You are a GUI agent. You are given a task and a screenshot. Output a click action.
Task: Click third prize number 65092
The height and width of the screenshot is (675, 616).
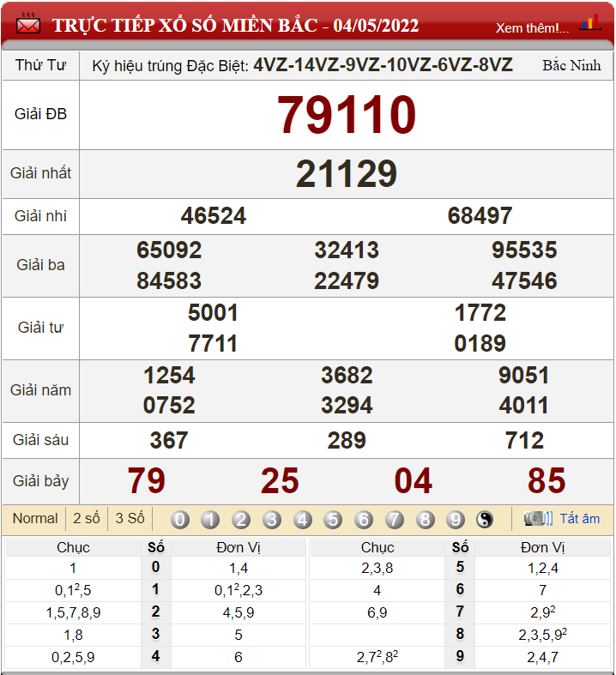point(169,250)
